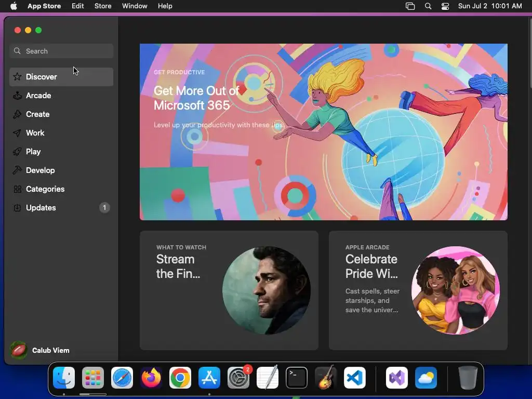Open the Stream the Fin... card
The image size is (532, 399).
pyautogui.click(x=229, y=290)
